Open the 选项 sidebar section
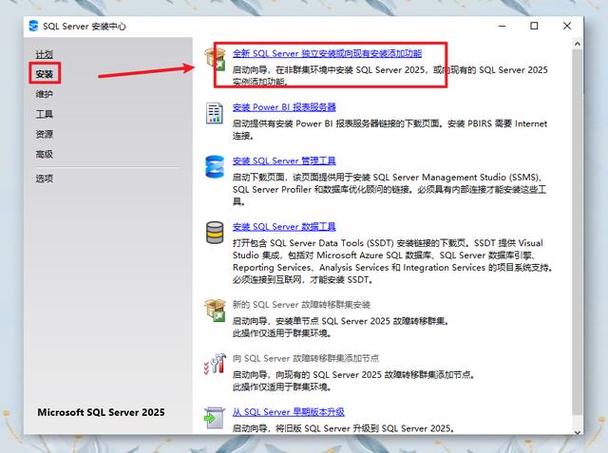 [44, 178]
